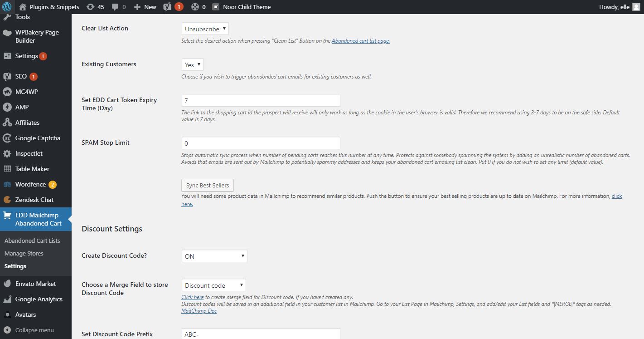Click the Clear List Action label
Viewport: 644px width, 339px height.
[x=105, y=28]
